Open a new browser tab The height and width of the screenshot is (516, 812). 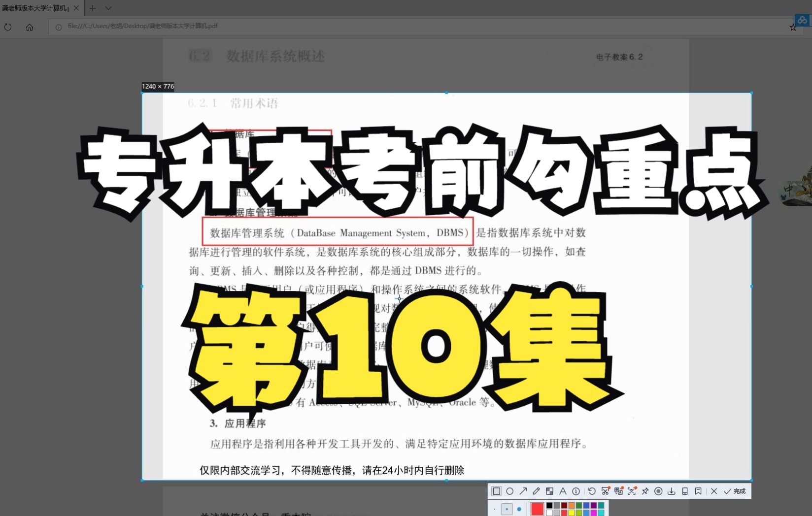(x=93, y=8)
